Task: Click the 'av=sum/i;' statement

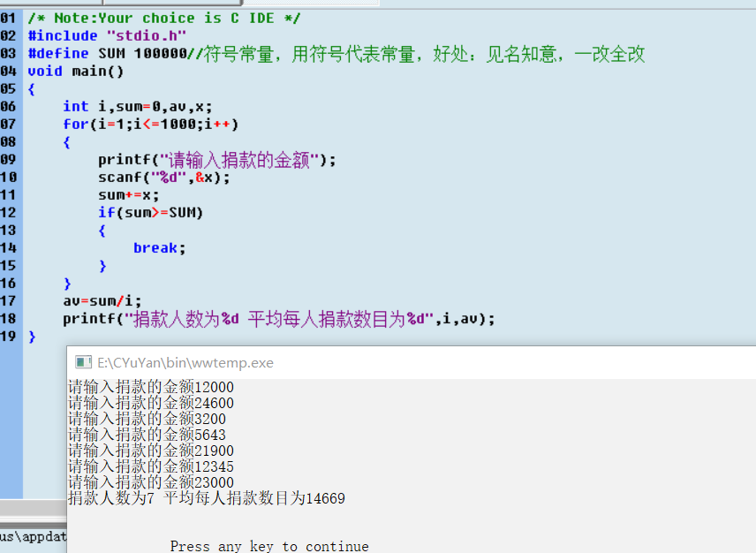Action: click(x=102, y=301)
